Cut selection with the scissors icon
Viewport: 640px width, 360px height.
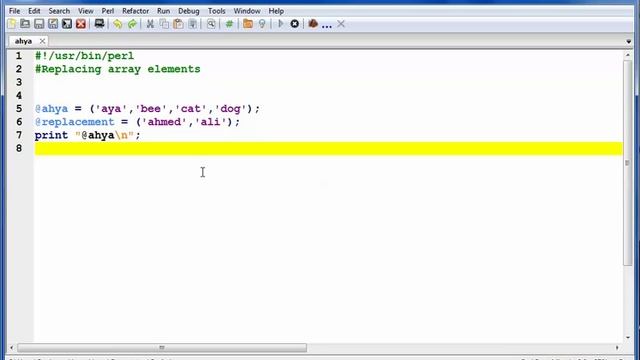(150, 24)
